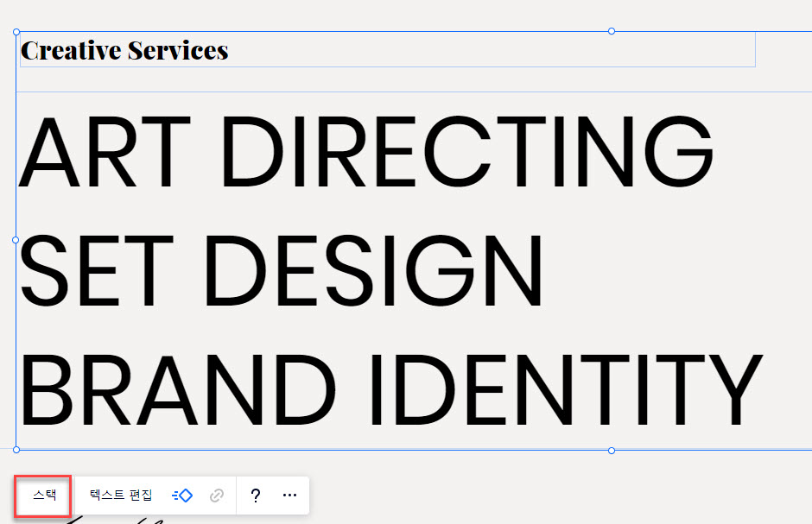Select the Creative Services heading text

tap(124, 51)
